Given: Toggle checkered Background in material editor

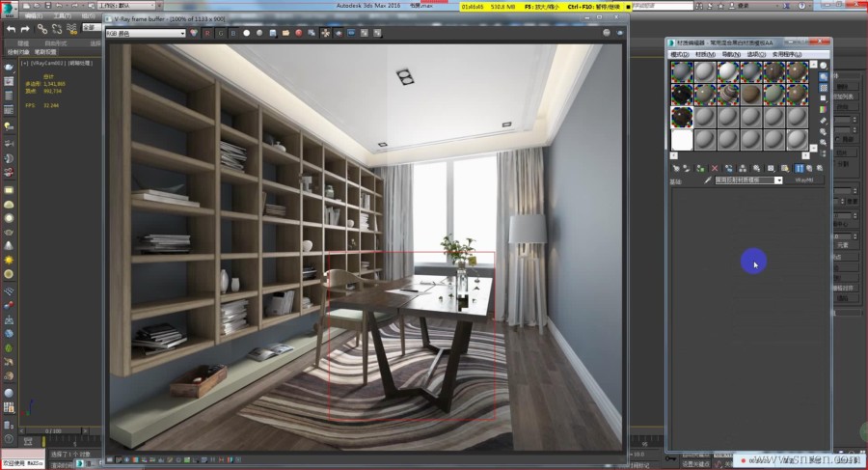Looking at the screenshot, I should [824, 88].
